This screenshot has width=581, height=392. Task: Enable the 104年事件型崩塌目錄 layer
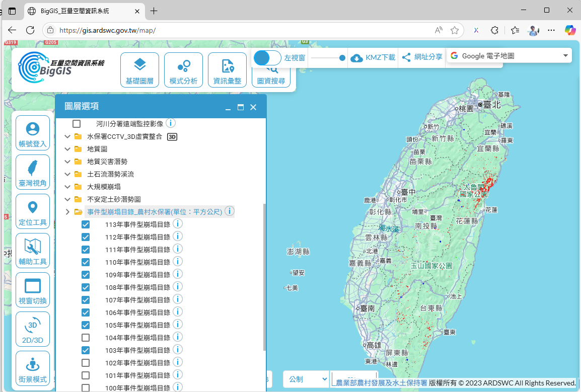click(85, 337)
